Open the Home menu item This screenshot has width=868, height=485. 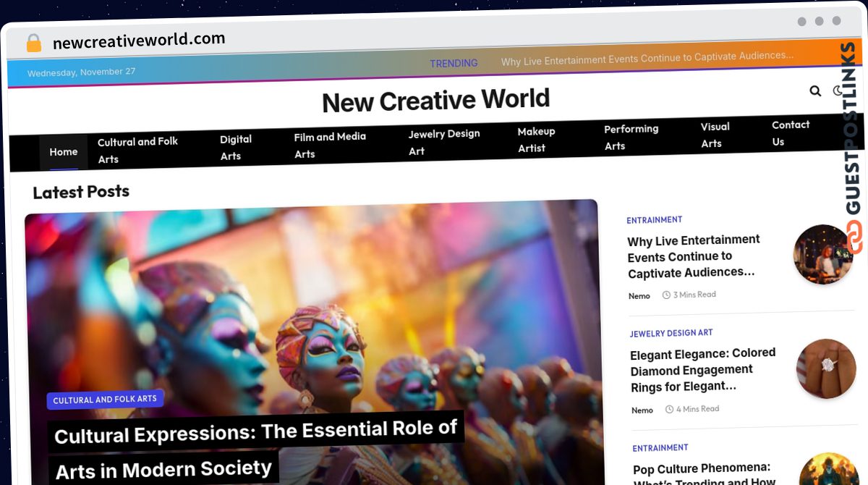point(64,152)
